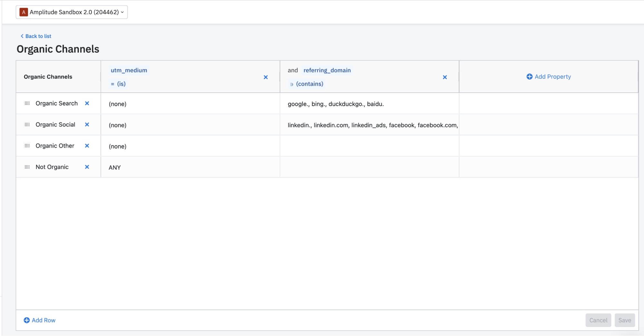Change the (contains) operator

click(x=306, y=84)
